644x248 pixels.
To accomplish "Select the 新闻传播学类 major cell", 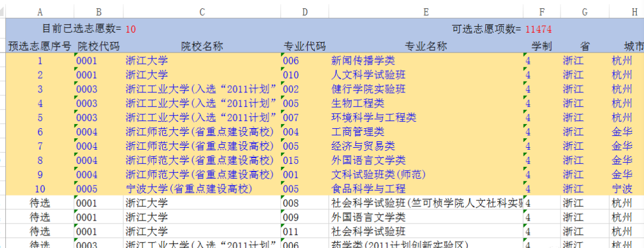I will [363, 61].
